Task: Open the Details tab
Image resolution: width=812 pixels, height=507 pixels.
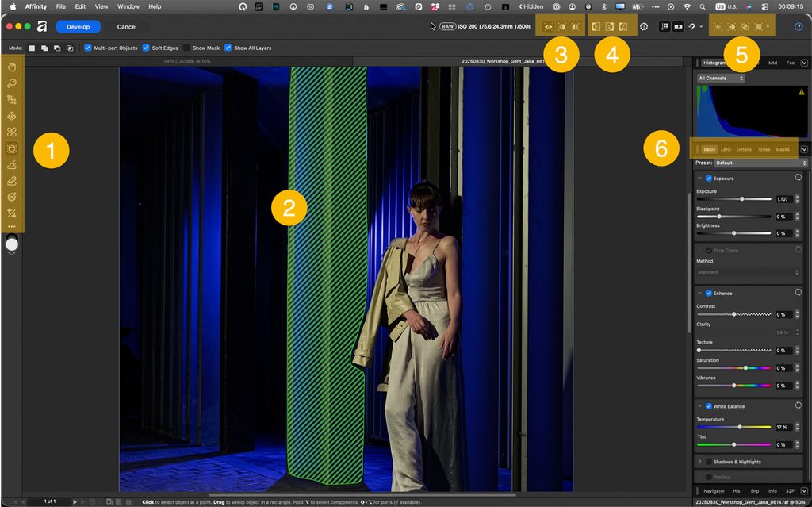Action: tap(744, 149)
